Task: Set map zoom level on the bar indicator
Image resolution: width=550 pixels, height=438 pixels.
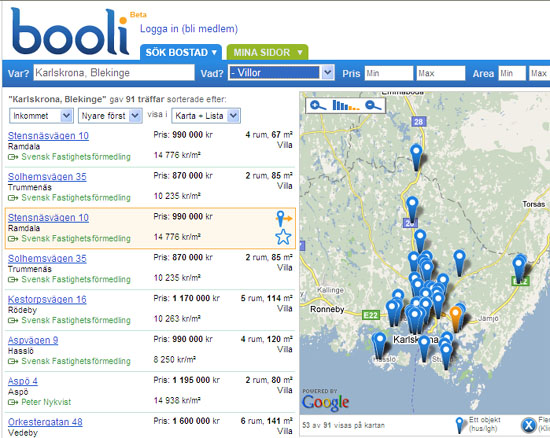Action: [346, 105]
